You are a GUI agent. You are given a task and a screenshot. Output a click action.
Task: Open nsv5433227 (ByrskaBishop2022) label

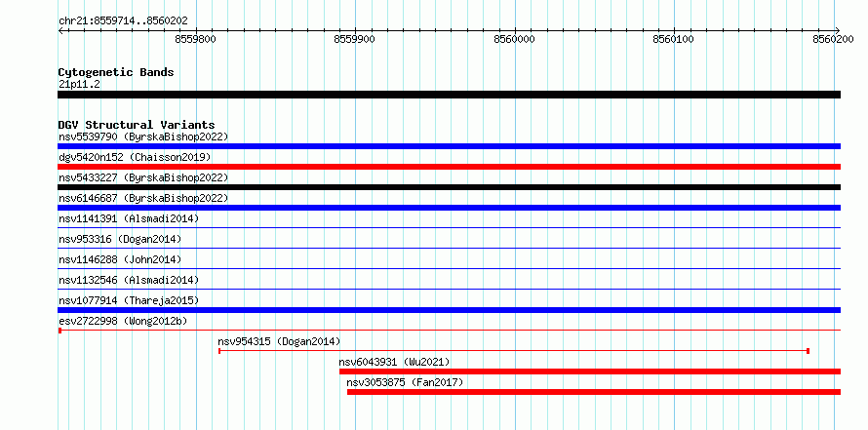143,177
